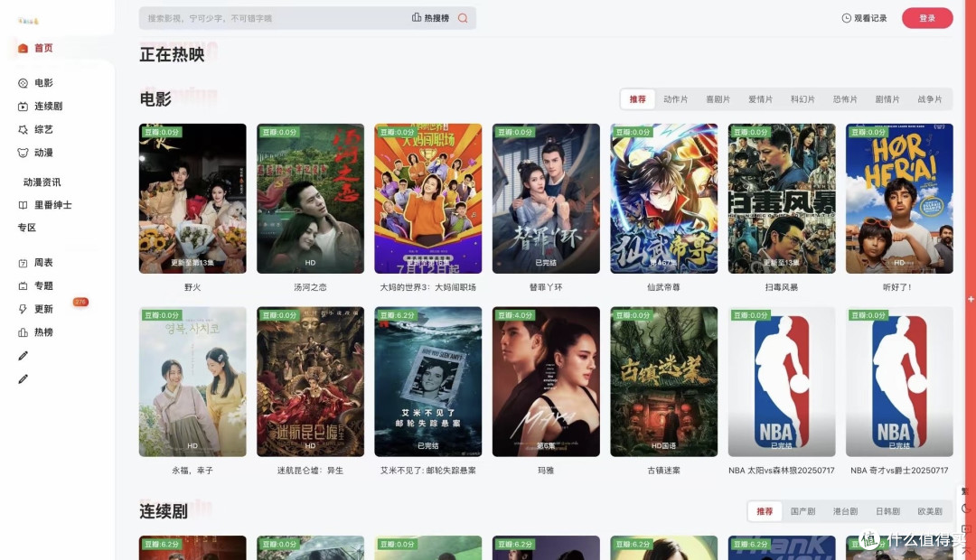Open the 野火 poster thumbnail
The image size is (976, 560).
(192, 199)
